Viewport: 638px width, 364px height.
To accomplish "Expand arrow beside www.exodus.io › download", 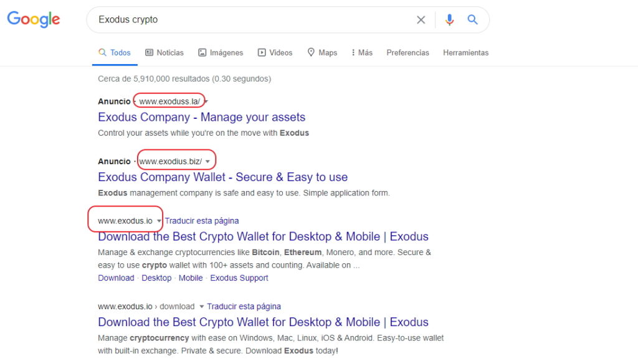I will 201,307.
